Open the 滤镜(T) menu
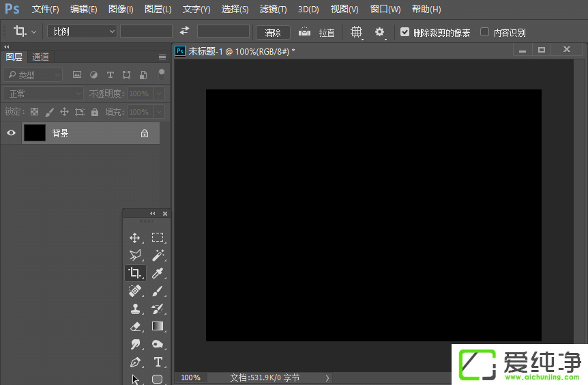Image resolution: width=588 pixels, height=385 pixels. [x=273, y=10]
